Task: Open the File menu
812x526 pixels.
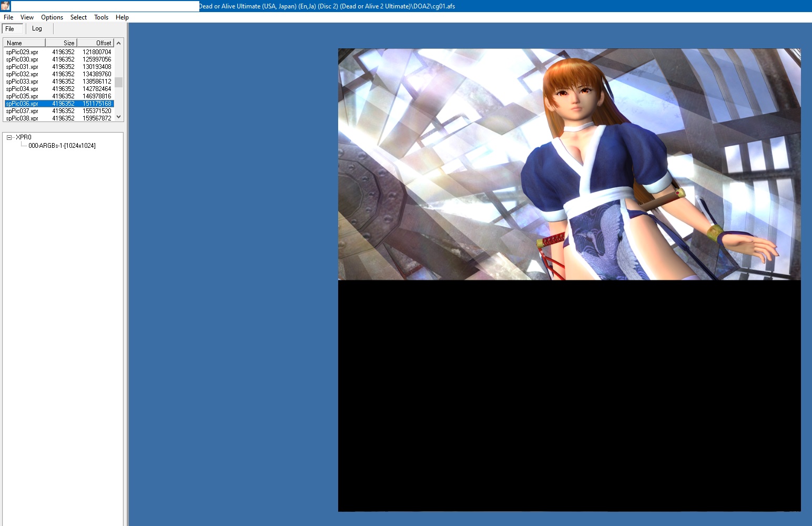Action: [x=8, y=17]
